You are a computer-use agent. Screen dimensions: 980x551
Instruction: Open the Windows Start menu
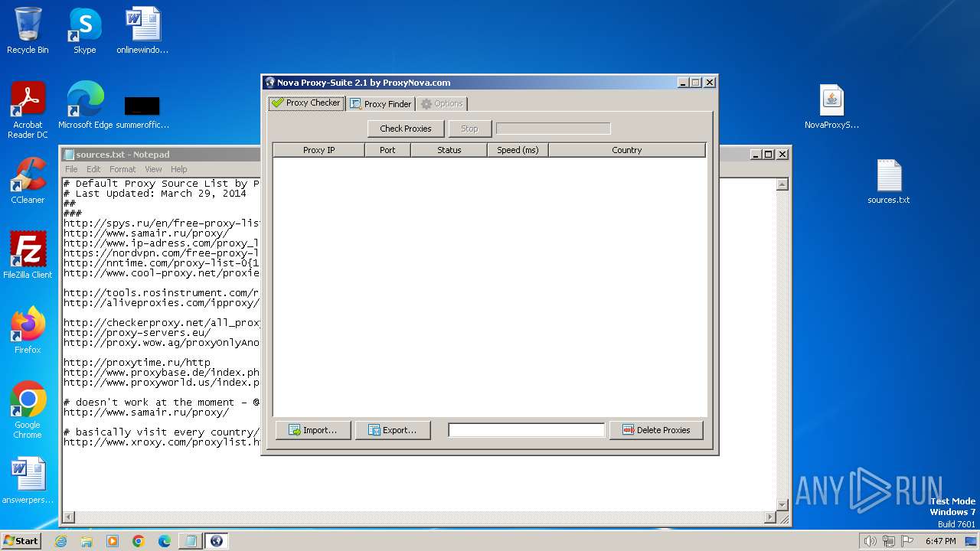coord(21,540)
